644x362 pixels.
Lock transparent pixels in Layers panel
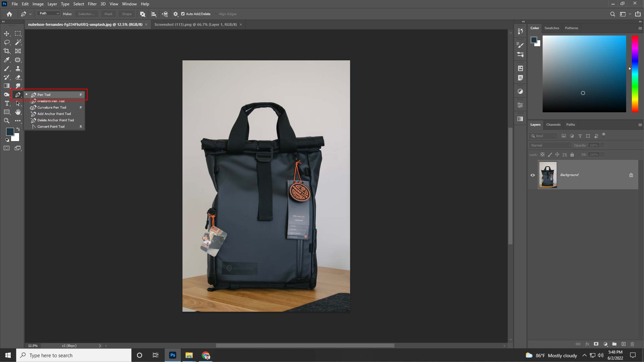click(543, 155)
